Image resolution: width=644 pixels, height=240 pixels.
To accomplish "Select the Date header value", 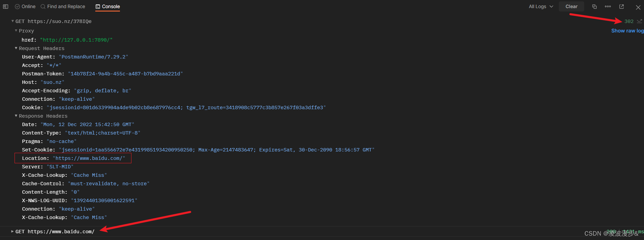I will click(88, 124).
